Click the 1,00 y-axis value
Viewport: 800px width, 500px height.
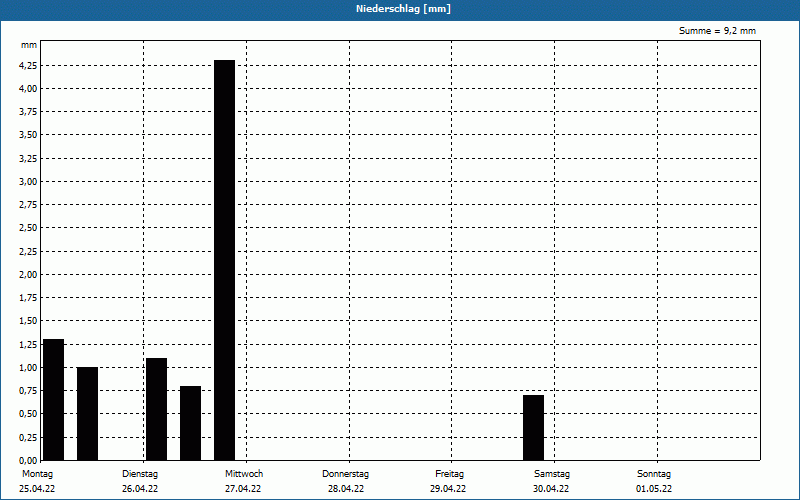[x=28, y=367]
